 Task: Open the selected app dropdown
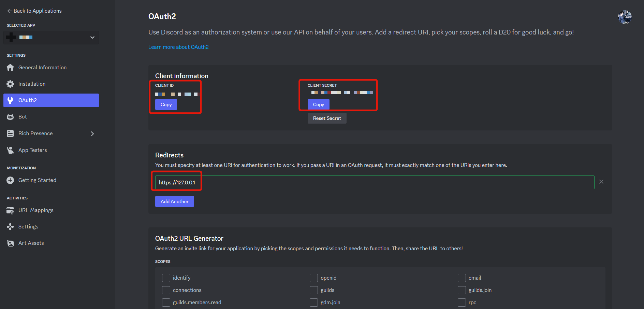click(51, 37)
